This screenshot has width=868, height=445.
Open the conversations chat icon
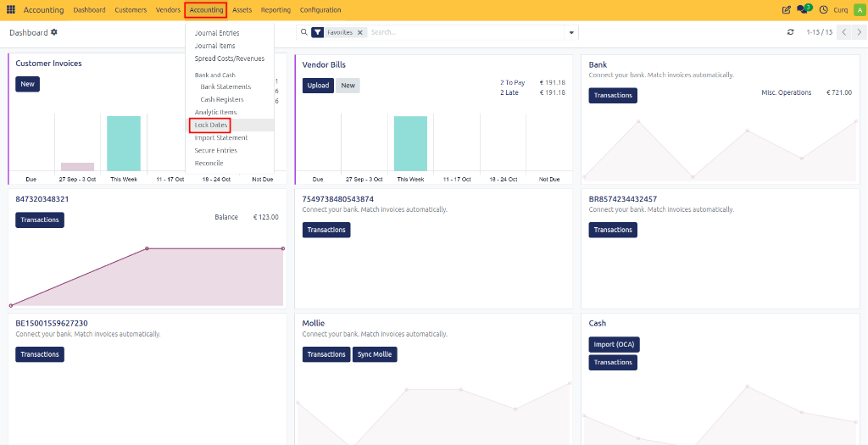[804, 9]
